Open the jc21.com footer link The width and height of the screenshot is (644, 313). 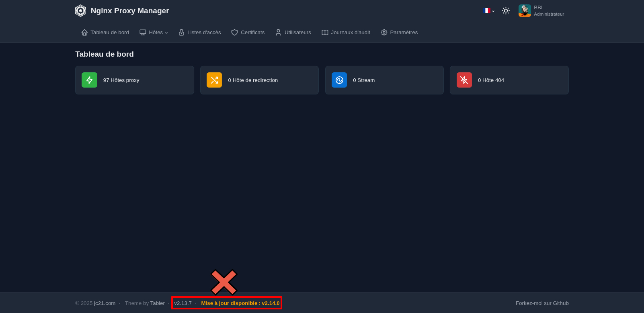click(105, 303)
